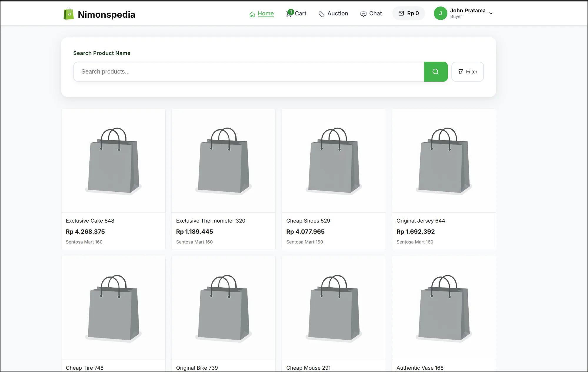
Task: Click the funnel icon in Filter
Action: [x=461, y=72]
